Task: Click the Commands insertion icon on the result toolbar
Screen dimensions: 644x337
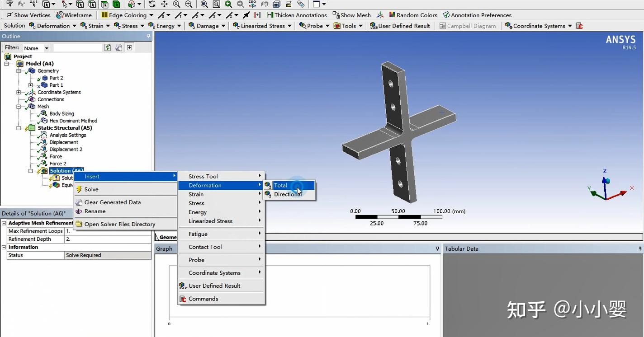Action: tap(579, 26)
